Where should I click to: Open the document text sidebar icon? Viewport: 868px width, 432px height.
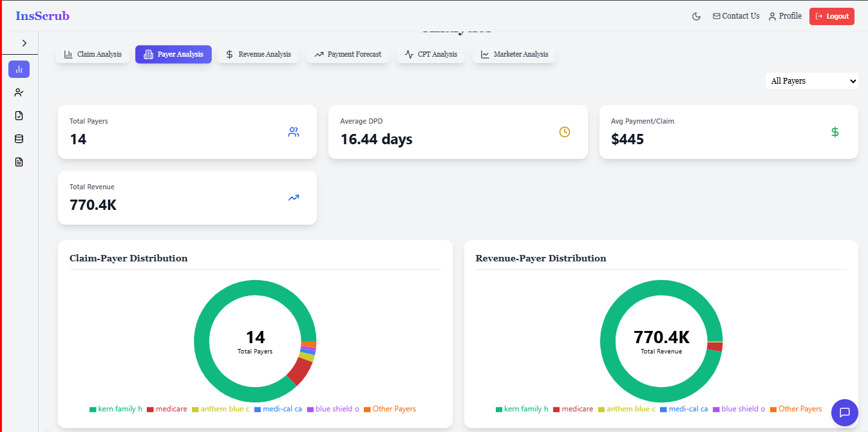coord(19,162)
